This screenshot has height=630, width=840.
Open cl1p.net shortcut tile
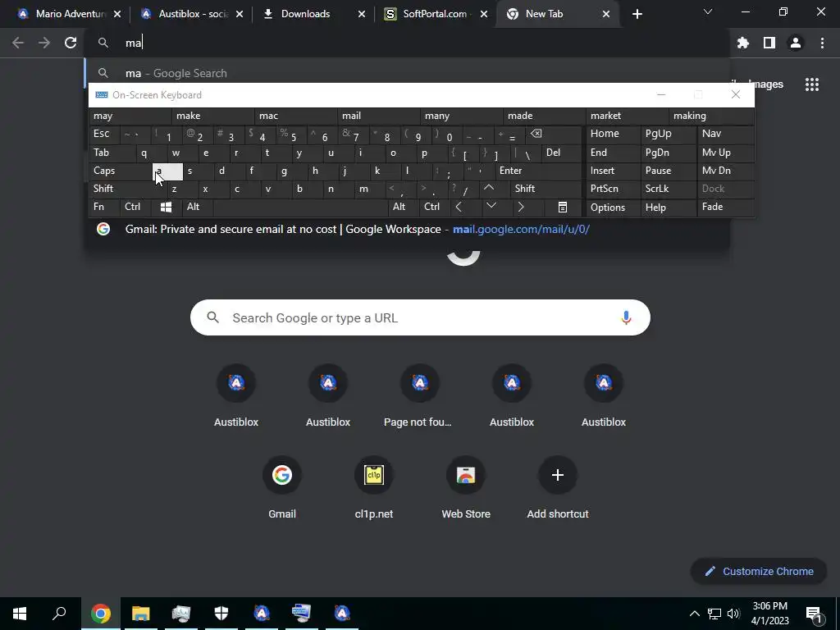[374, 486]
